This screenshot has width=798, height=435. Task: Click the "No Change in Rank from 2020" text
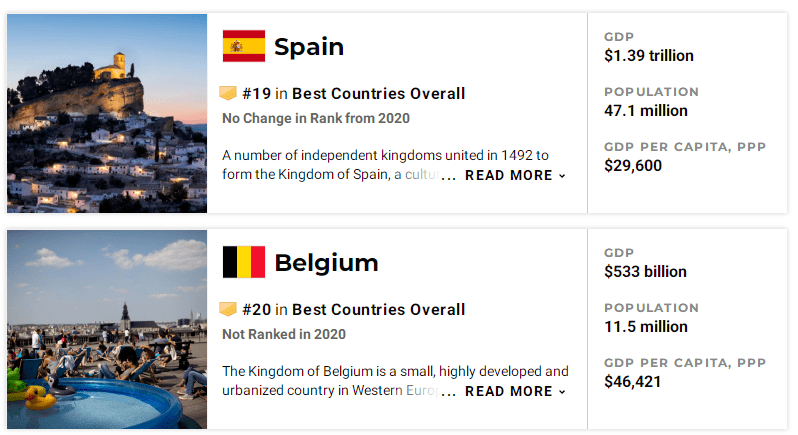(316, 118)
